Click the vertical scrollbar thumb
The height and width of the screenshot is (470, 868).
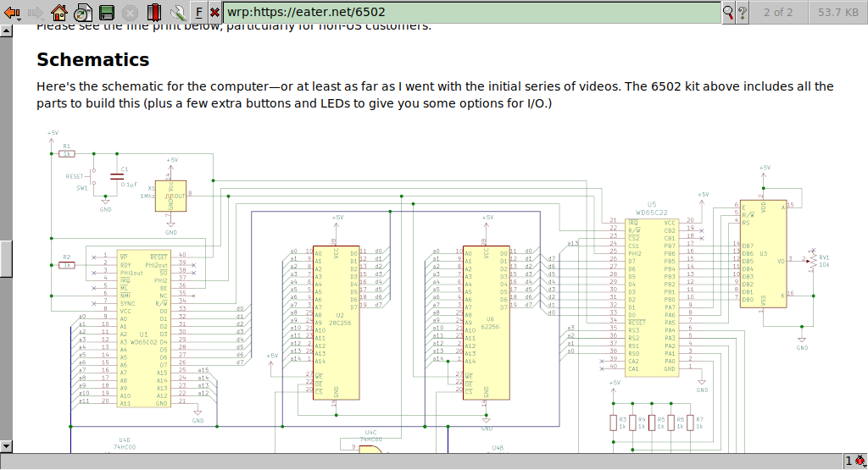(6, 259)
